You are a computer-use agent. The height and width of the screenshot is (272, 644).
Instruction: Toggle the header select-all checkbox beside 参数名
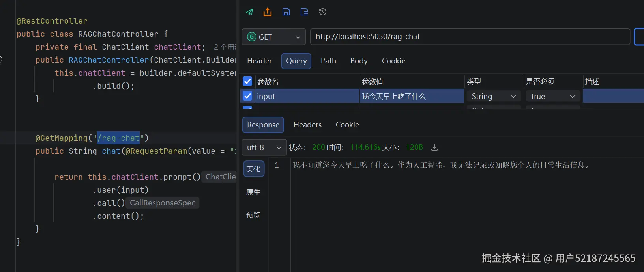[x=247, y=81]
